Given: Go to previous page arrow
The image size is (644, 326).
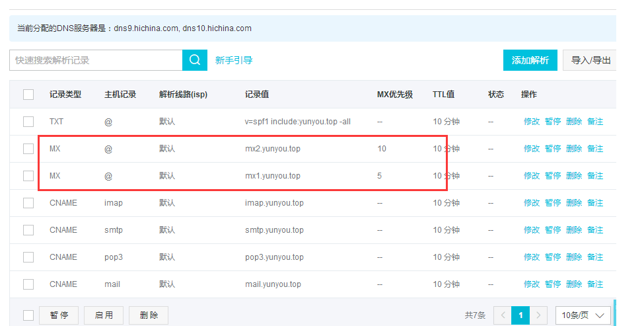Looking at the screenshot, I should pos(502,315).
